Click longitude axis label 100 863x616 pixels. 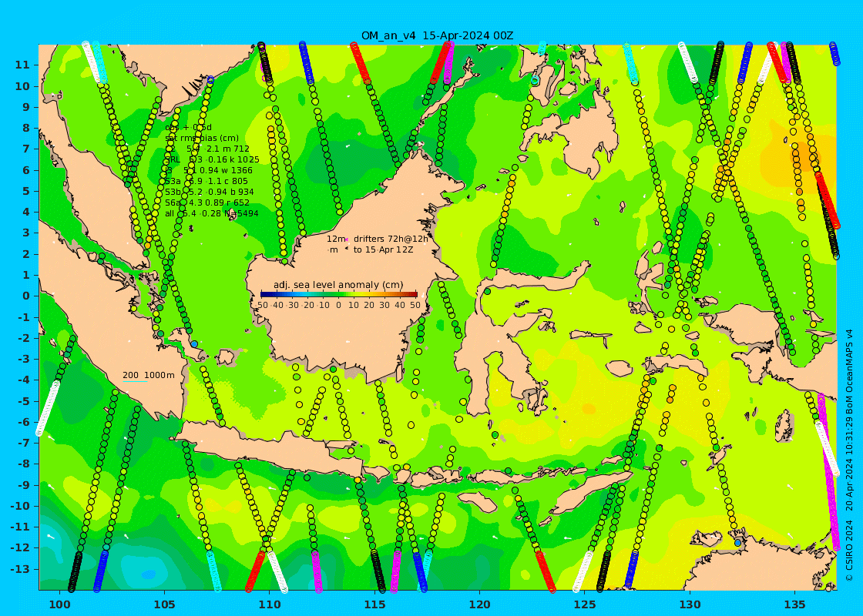59,604
